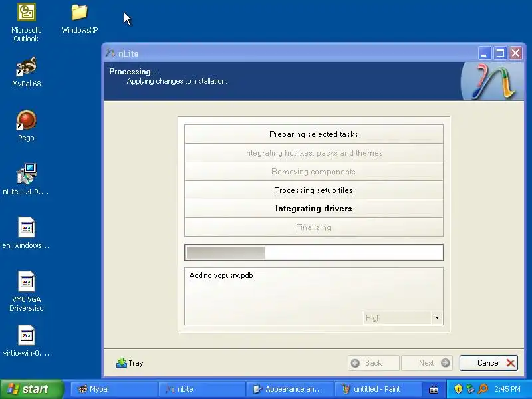
Task: Click the Integrating drivers step
Action: click(314, 209)
